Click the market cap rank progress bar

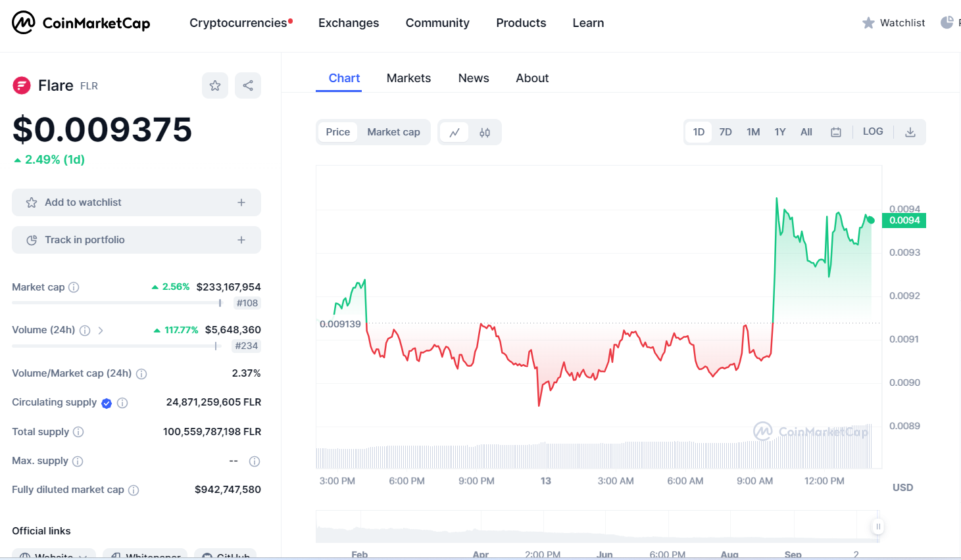(117, 303)
